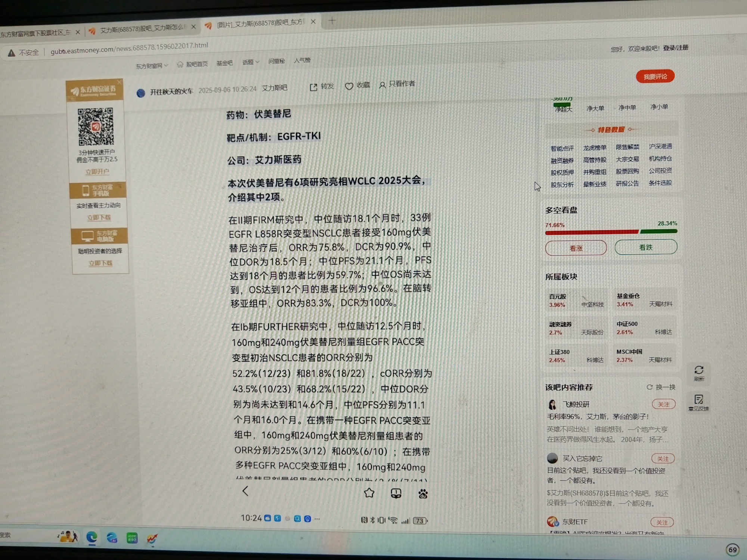Image resolution: width=747 pixels, height=560 pixels.
Task: Open 智能点评 data link
Action: 562,149
